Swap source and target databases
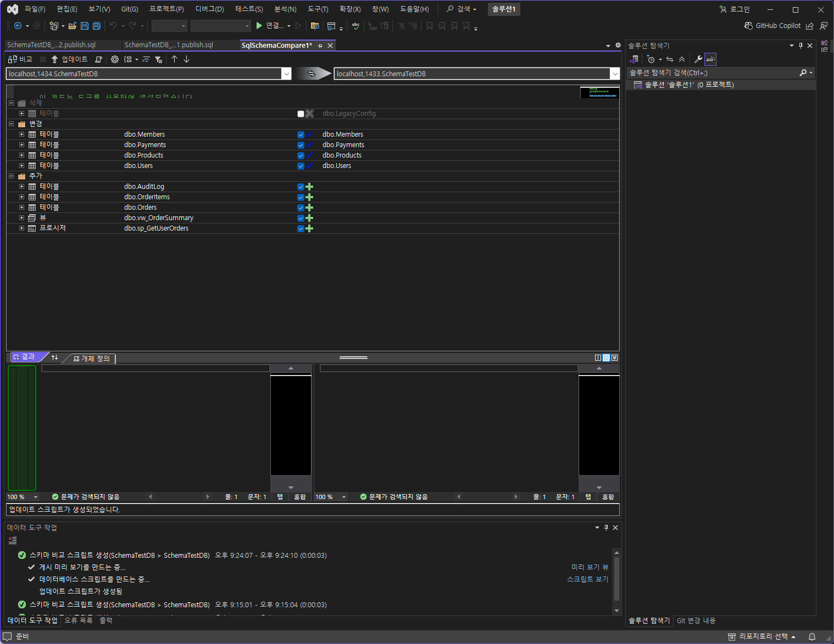 click(312, 74)
